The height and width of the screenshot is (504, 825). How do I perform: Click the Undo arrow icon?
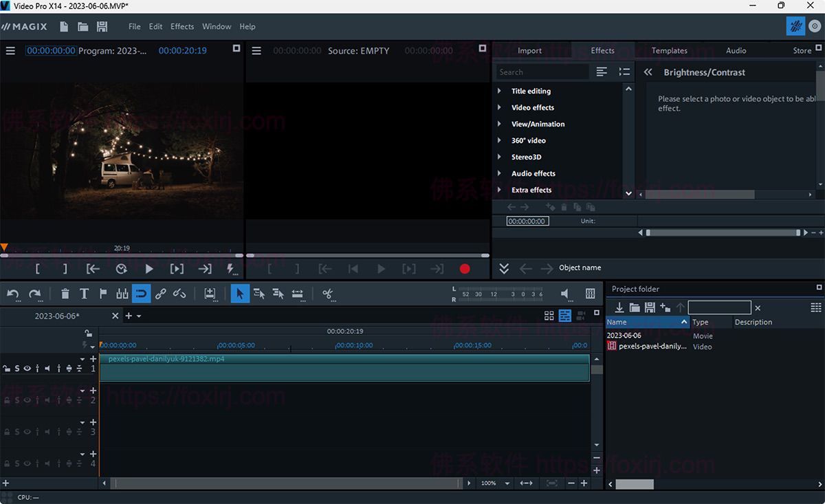tap(12, 294)
